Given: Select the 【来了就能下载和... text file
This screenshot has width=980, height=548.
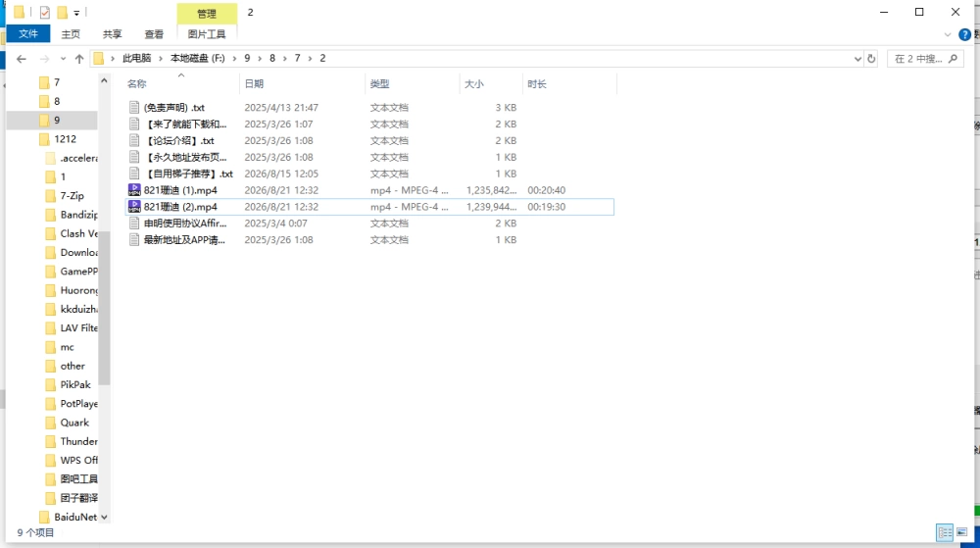Looking at the screenshot, I should [x=185, y=125].
